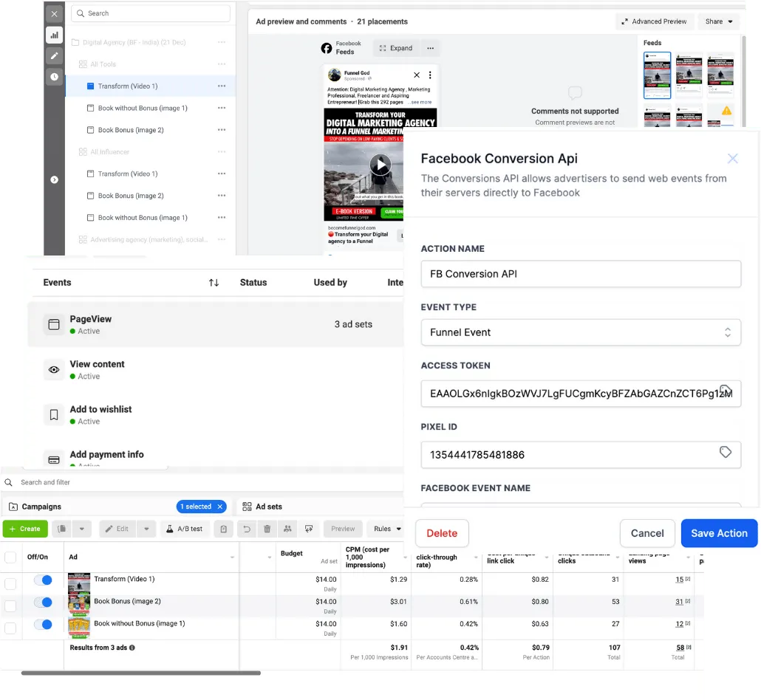
Task: Select Transform (Video 1) under All Tools
Action: tap(128, 86)
